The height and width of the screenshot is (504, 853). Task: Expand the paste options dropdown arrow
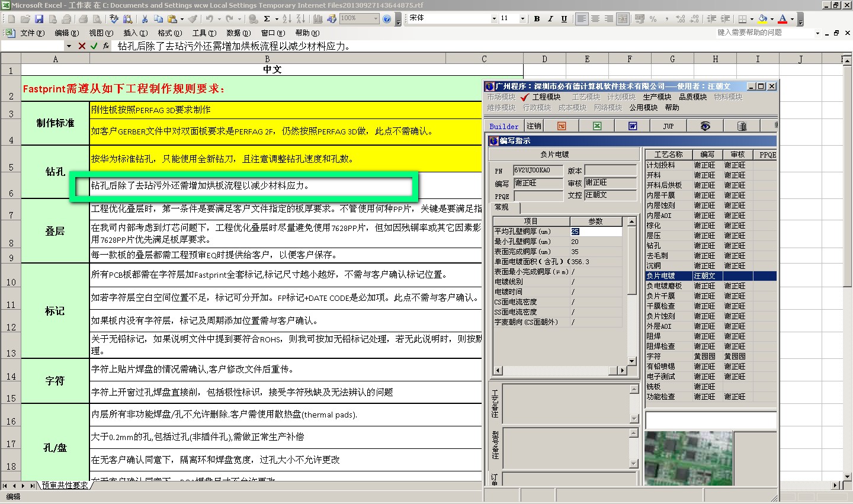[x=182, y=19]
